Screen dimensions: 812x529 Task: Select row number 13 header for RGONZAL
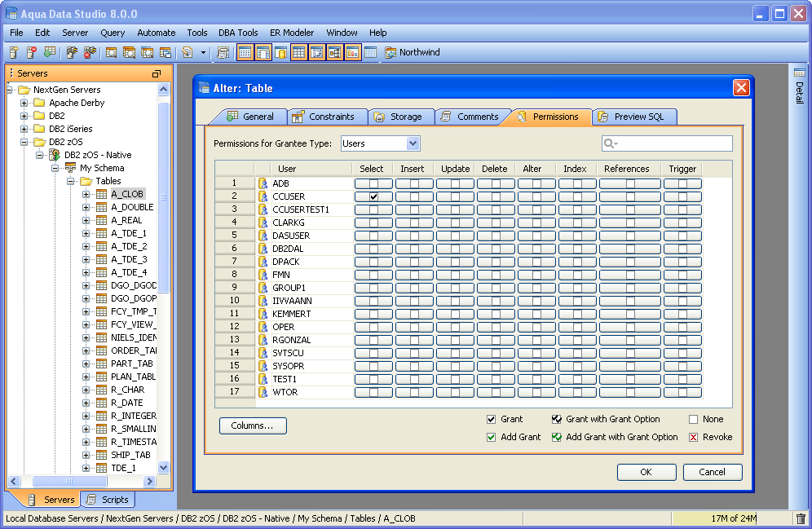click(235, 340)
